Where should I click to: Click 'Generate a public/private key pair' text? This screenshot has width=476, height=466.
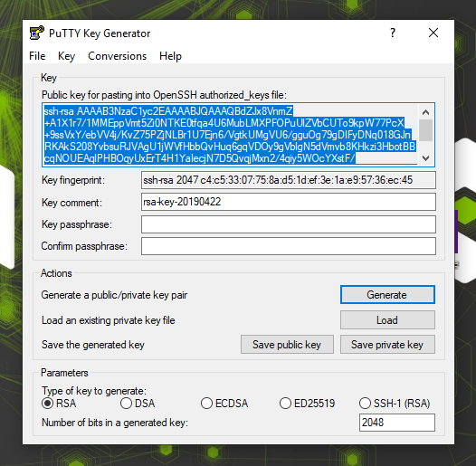tap(114, 295)
